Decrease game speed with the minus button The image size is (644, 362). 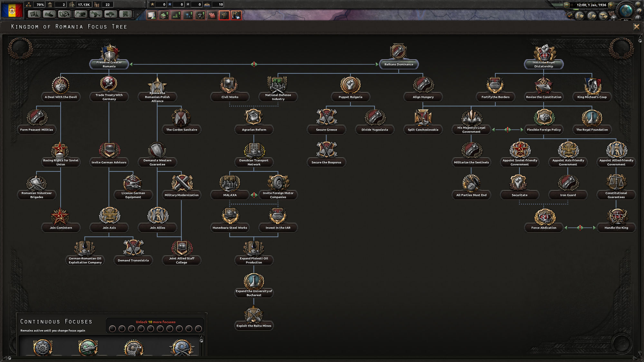(x=567, y=5)
